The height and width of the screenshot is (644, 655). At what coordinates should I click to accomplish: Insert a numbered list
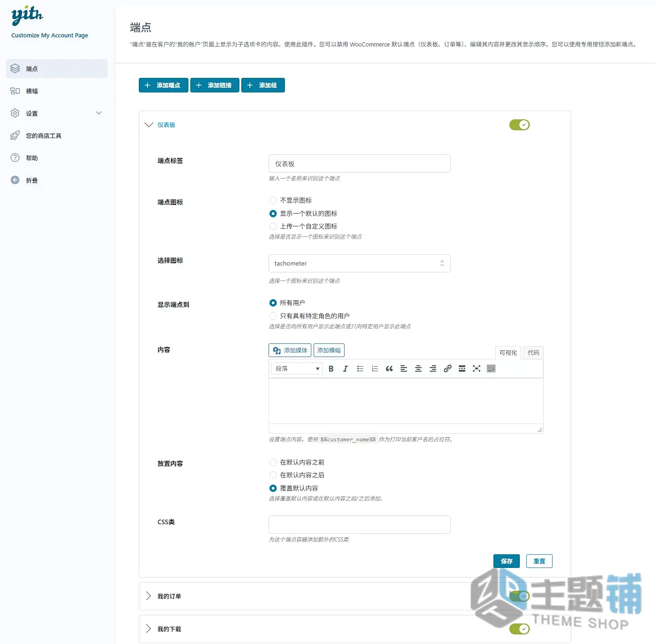pos(375,368)
